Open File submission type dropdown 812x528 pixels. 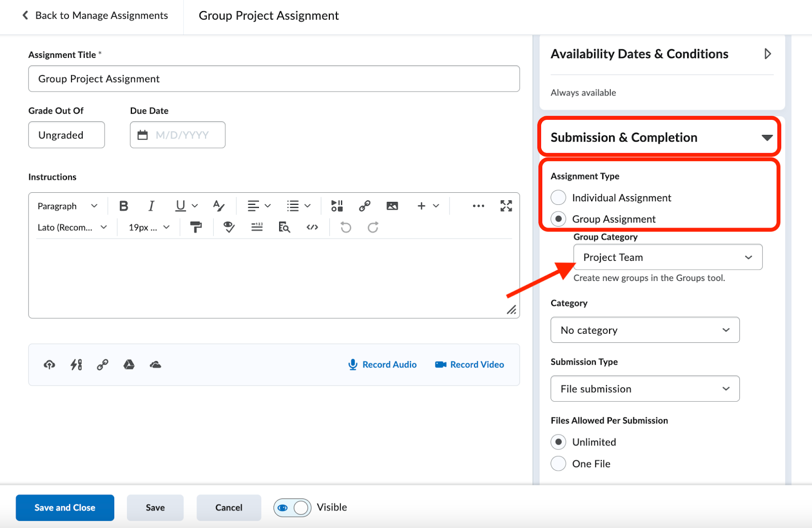645,389
